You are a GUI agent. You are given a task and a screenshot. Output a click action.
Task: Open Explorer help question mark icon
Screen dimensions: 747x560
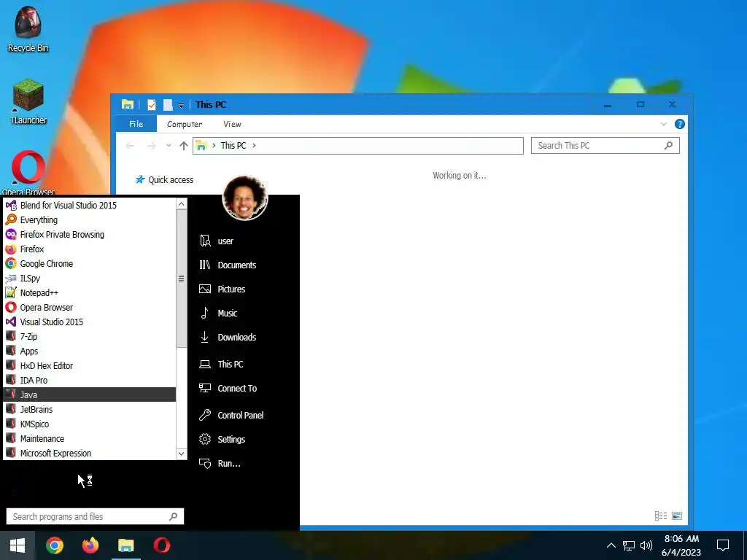click(680, 124)
